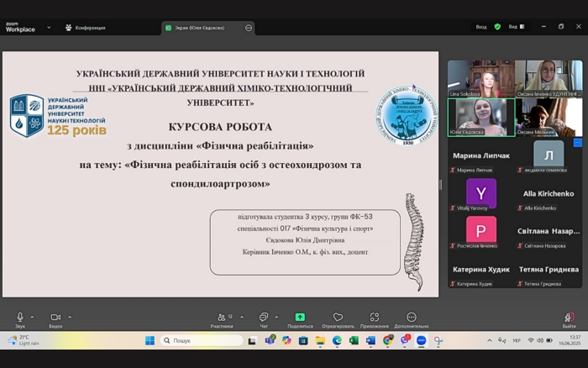Open the Чат chat panel
Screen dimensions: 588x368
coord(264,319)
